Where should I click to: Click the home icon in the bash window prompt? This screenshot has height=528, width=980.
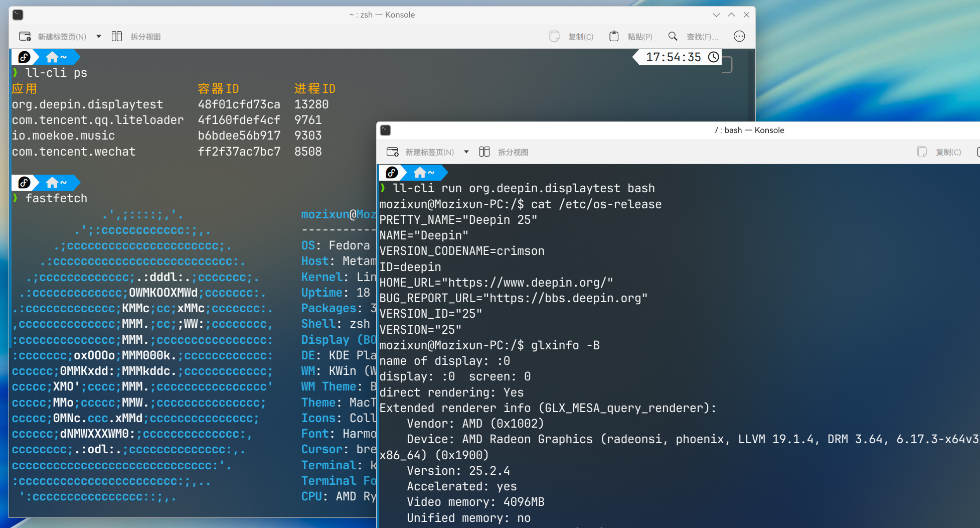[x=419, y=173]
